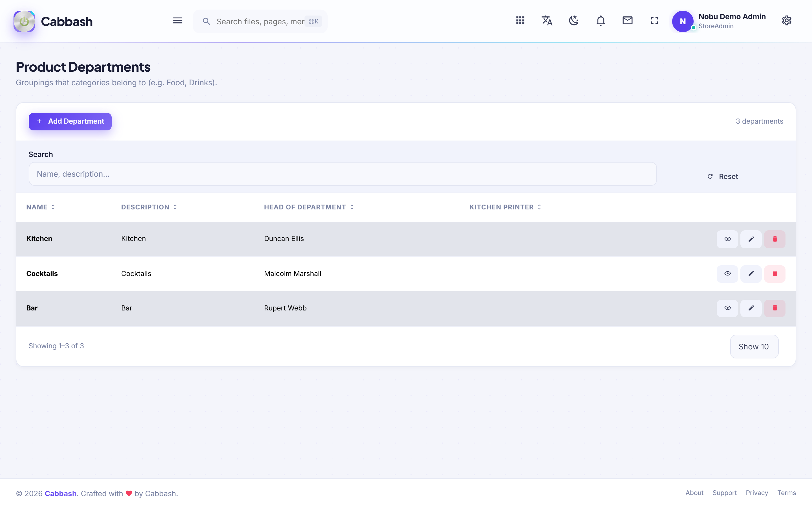
Task: Click the Bar name cell
Action: 32,308
